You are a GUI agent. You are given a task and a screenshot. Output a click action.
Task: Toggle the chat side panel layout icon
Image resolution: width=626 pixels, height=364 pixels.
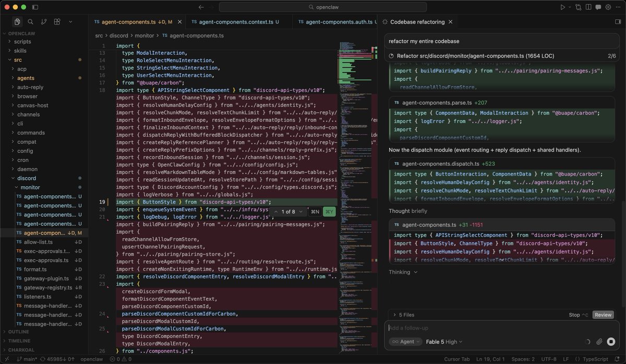pyautogui.click(x=618, y=22)
